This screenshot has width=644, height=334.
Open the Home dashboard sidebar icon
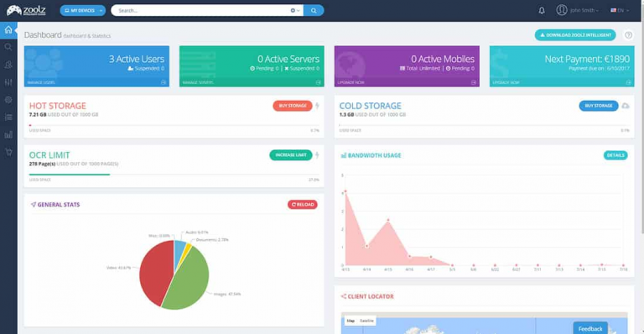[8, 30]
